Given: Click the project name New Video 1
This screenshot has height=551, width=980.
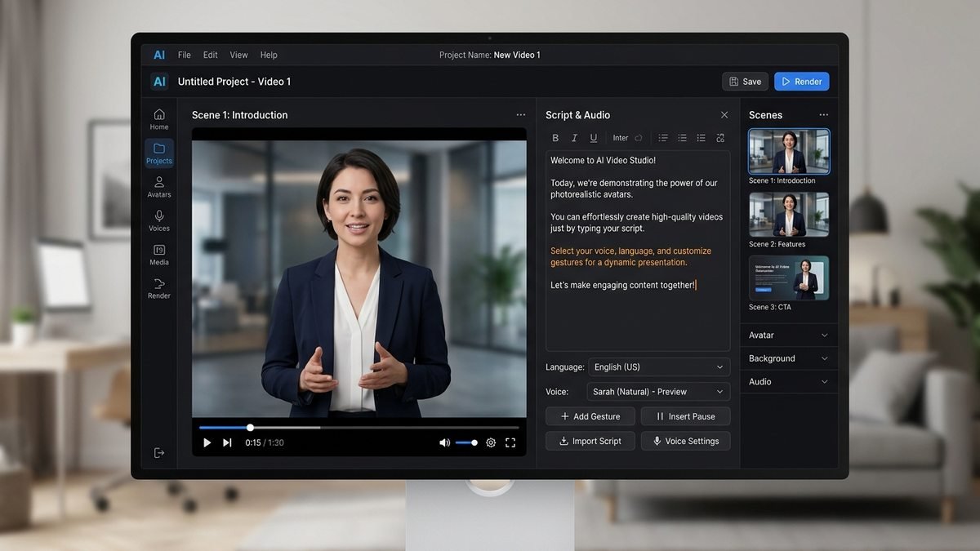Looking at the screenshot, I should [517, 55].
